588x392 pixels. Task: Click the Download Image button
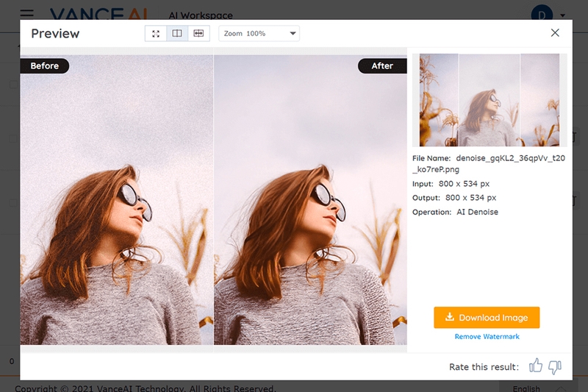coord(487,318)
